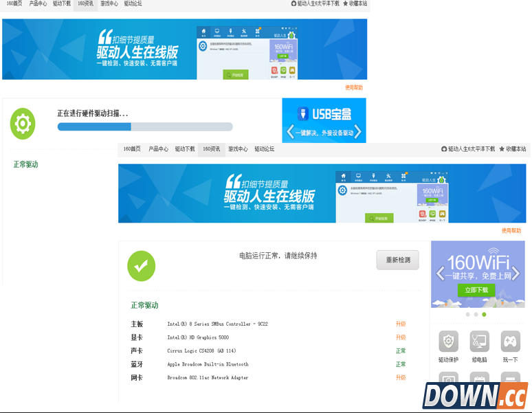Viewport: 532px width, 413px height.
Task: Open 游戏中心 in results page nav
Action: pos(238,149)
